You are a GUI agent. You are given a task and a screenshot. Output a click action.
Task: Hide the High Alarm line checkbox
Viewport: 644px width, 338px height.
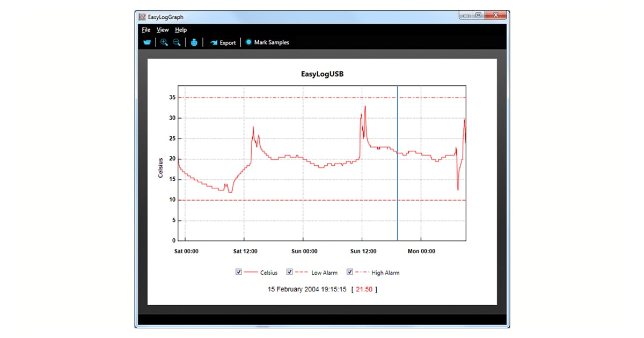(x=350, y=272)
